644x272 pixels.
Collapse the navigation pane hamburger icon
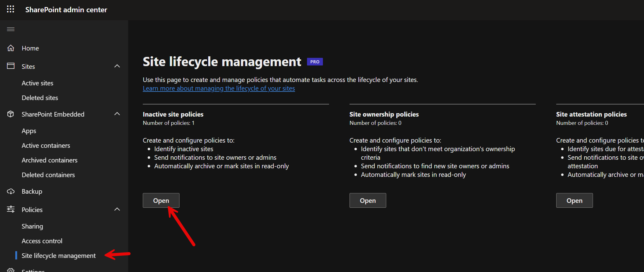[11, 29]
